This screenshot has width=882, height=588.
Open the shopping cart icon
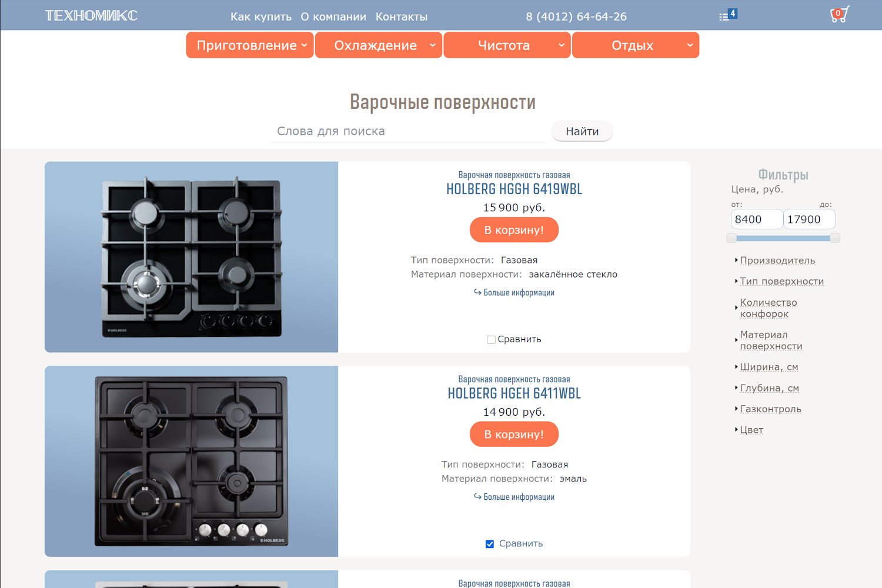coord(838,15)
